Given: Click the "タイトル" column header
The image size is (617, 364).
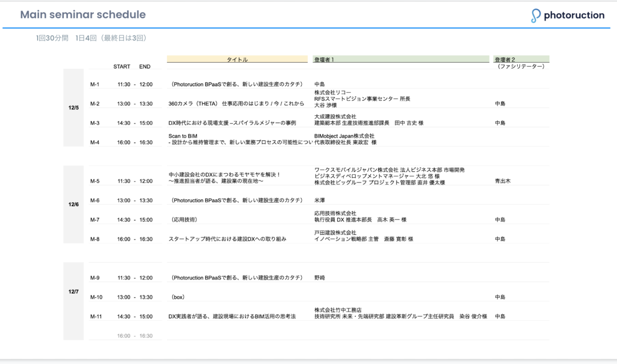Looking at the screenshot, I should [238, 60].
